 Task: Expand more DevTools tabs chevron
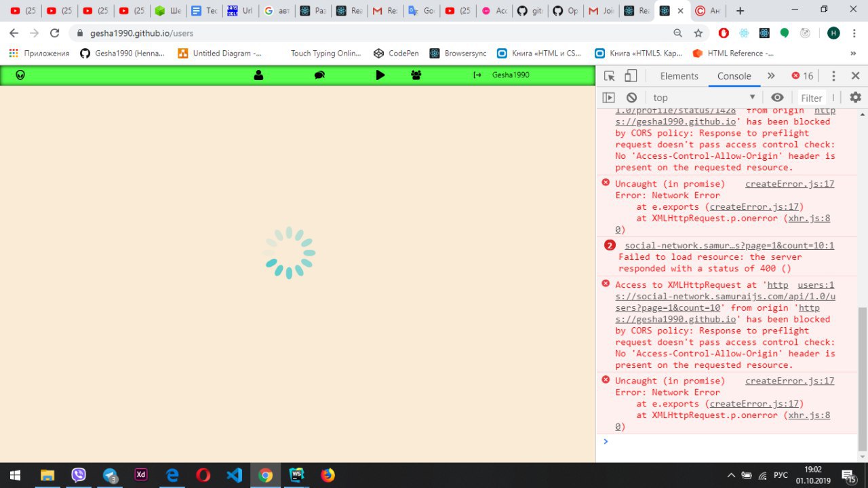(x=771, y=76)
